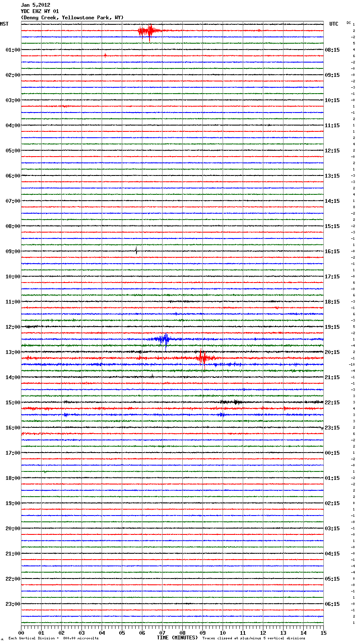Select the Traces clipped footer note
Image resolution: width=357 pixels, height=644 pixels.
[254, 639]
